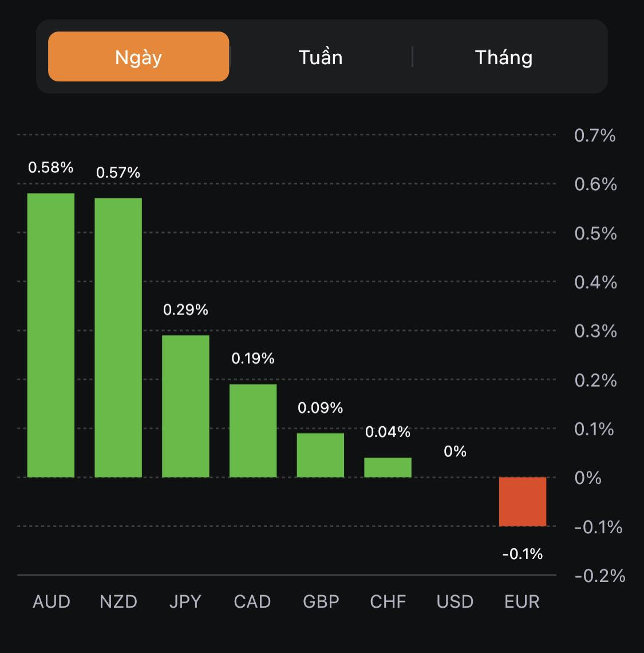Image resolution: width=644 pixels, height=653 pixels.
Task: Tap the 0.58% value label
Action: (x=51, y=167)
